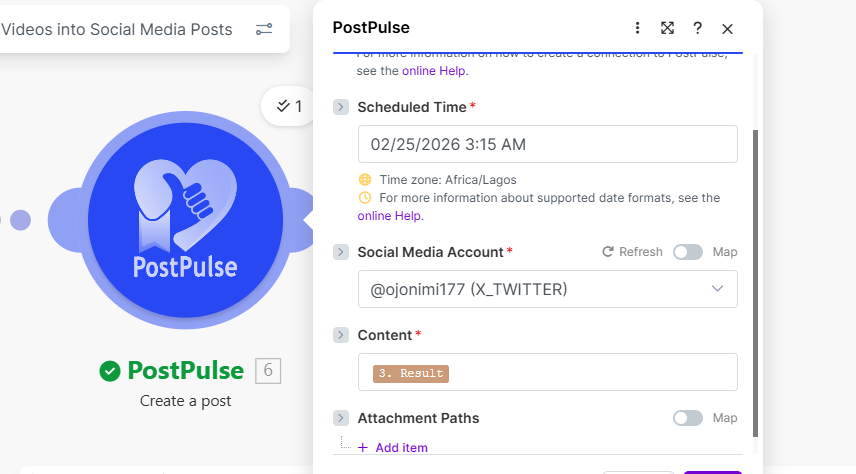The image size is (856, 474).
Task: Toggle Map switch for Social Media Account
Action: coord(688,252)
